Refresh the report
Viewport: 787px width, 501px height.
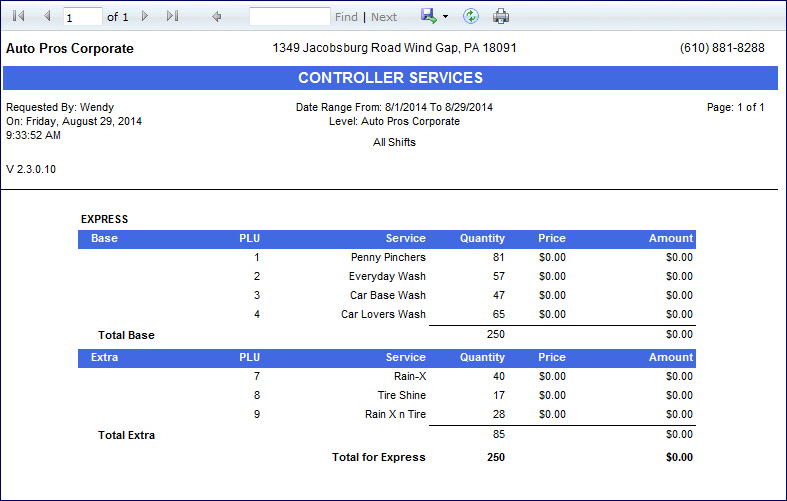coord(471,16)
